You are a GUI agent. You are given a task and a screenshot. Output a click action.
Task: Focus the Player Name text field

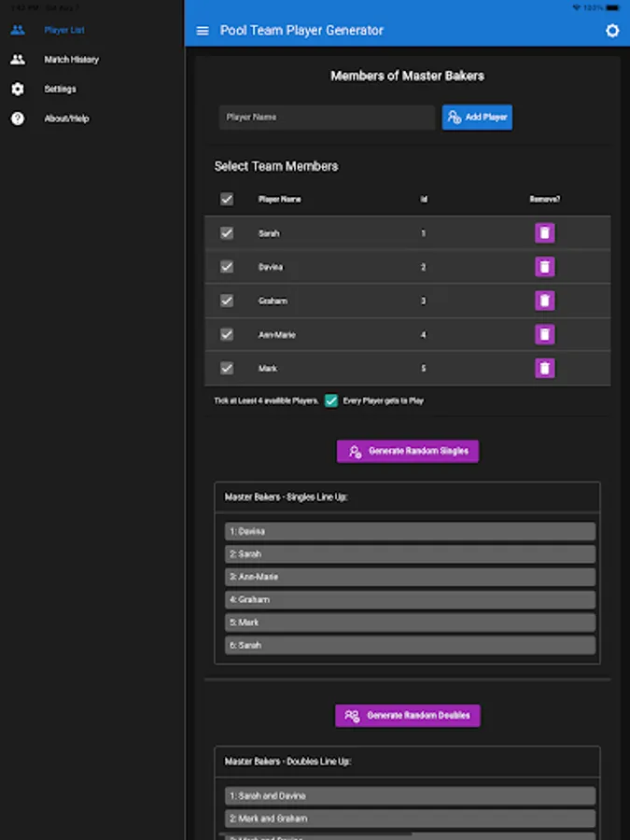pyautogui.click(x=327, y=118)
